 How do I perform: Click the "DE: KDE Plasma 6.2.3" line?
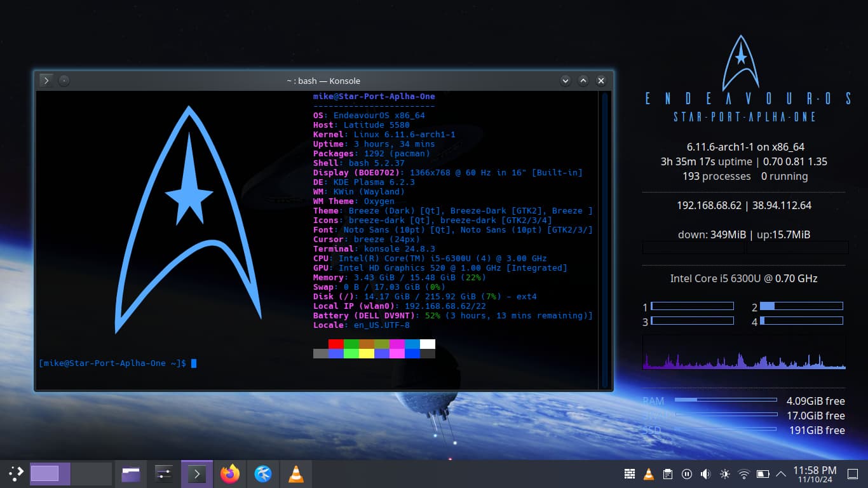tap(364, 182)
